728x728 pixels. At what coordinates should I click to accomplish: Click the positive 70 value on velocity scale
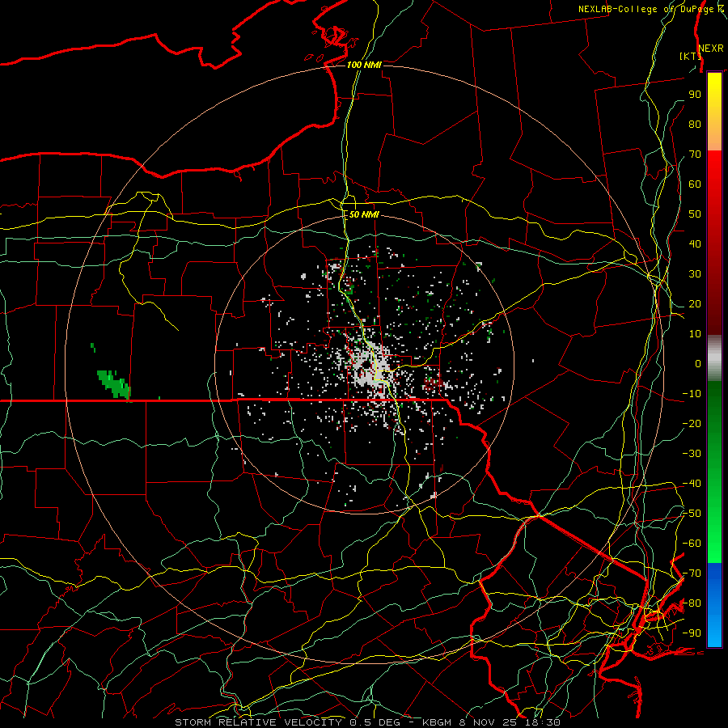tap(695, 154)
